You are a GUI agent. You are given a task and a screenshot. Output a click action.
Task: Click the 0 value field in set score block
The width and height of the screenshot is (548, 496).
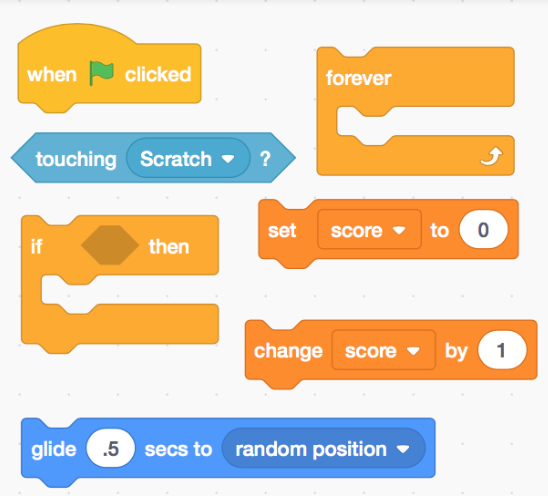(483, 230)
